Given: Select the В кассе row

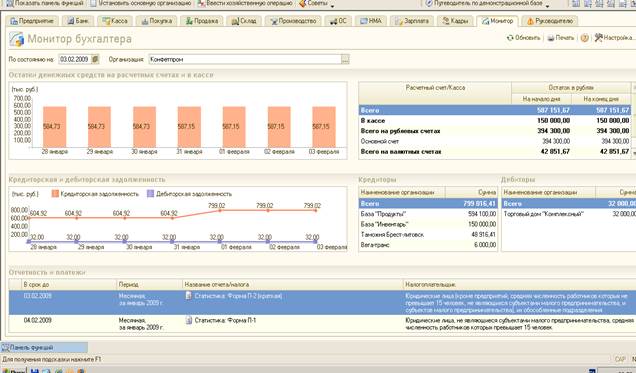Looking at the screenshot, I should pos(494,120).
